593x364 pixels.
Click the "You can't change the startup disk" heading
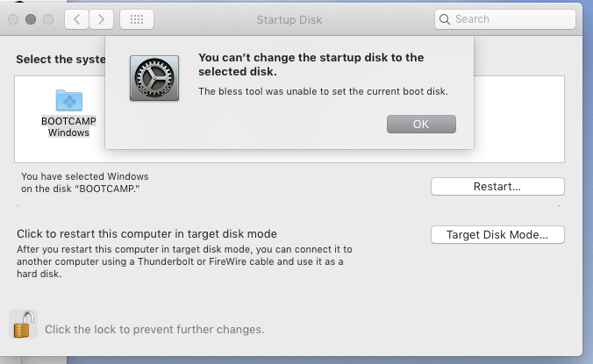tap(311, 64)
